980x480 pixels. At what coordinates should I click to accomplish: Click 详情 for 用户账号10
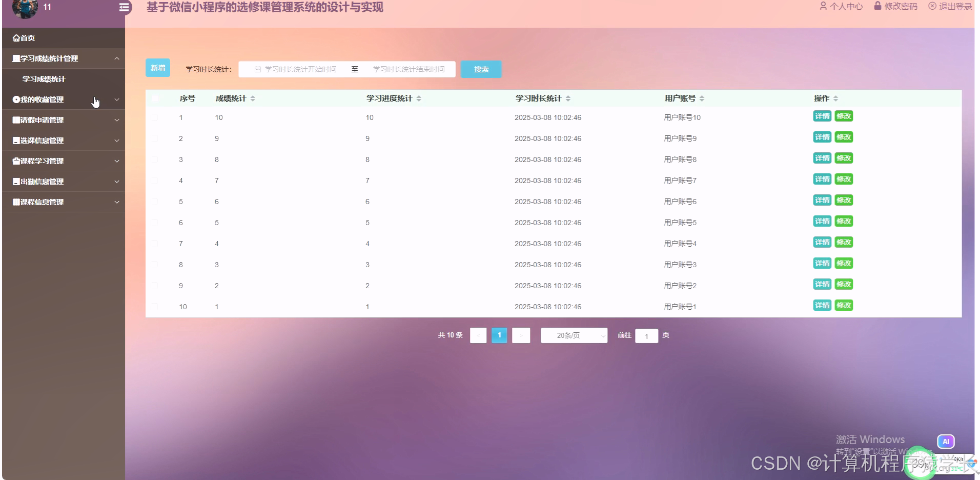tap(822, 116)
